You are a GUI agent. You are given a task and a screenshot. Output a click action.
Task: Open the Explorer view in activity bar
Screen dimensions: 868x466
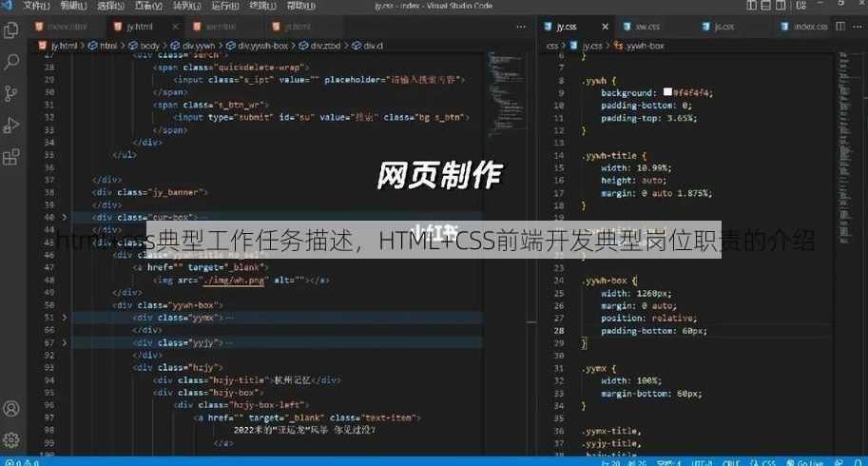11,29
